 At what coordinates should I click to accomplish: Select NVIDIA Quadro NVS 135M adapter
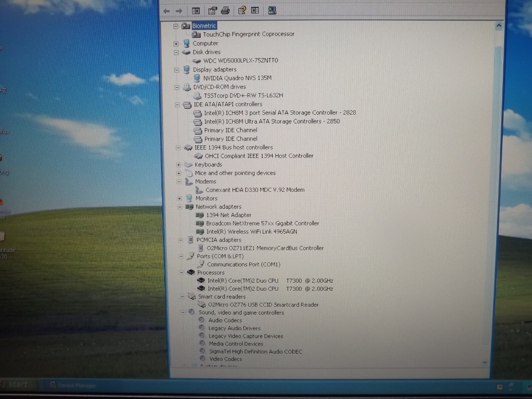click(237, 78)
